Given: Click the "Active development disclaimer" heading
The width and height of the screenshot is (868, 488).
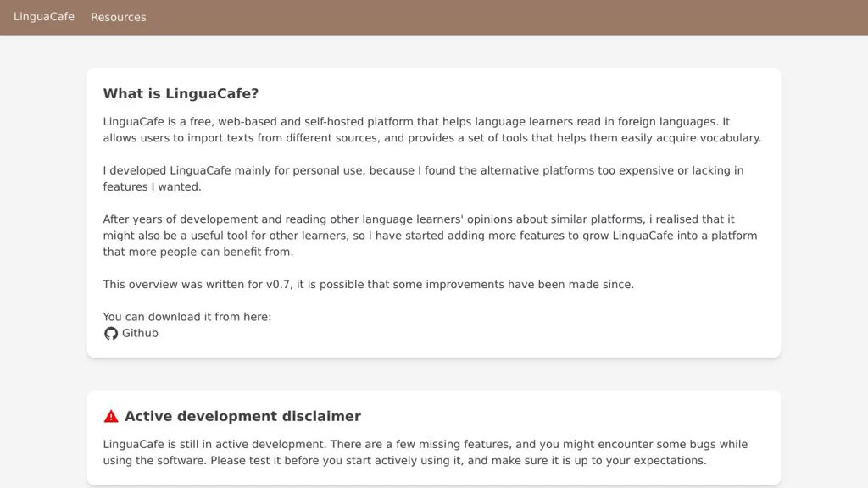Looking at the screenshot, I should (242, 416).
